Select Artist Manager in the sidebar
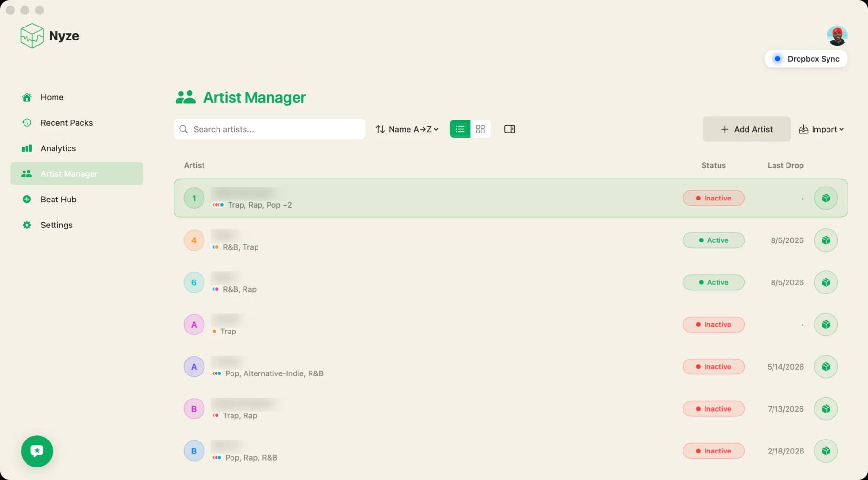Image resolution: width=868 pixels, height=480 pixels. (x=76, y=174)
